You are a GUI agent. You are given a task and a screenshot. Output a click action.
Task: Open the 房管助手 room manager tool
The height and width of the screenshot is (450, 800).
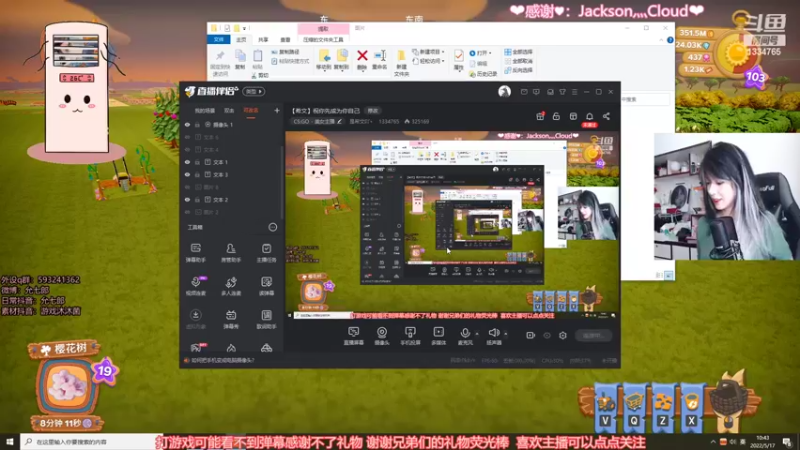click(x=231, y=253)
